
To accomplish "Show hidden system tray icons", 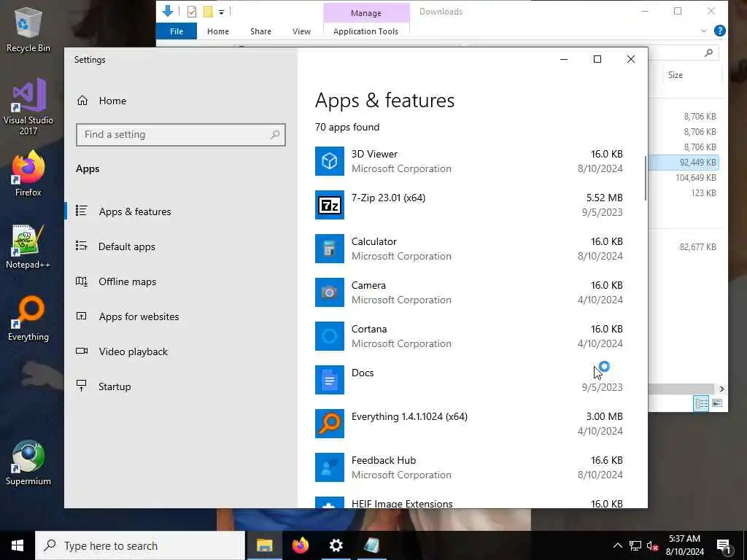I will coord(617,546).
